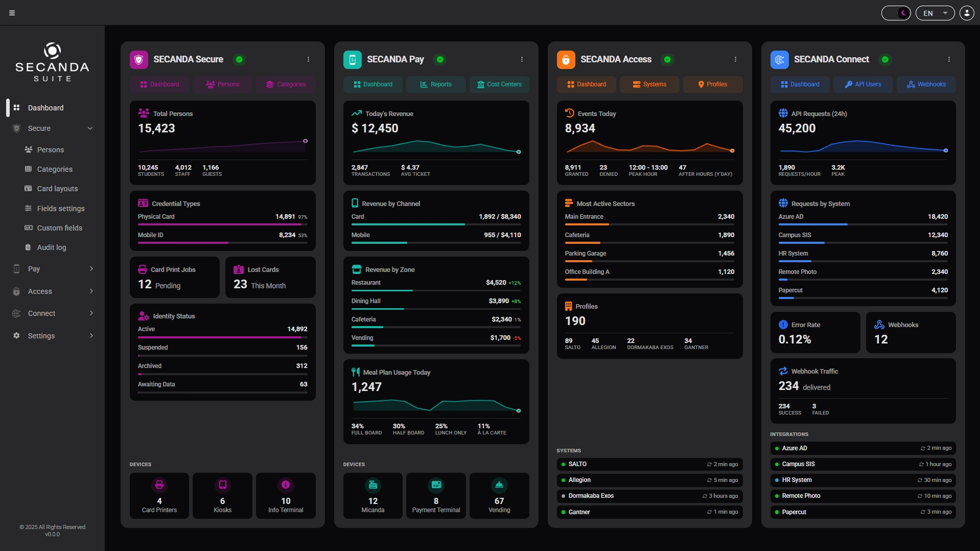The height and width of the screenshot is (551, 980).
Task: Open Audit log in the sidebar
Action: (x=52, y=247)
